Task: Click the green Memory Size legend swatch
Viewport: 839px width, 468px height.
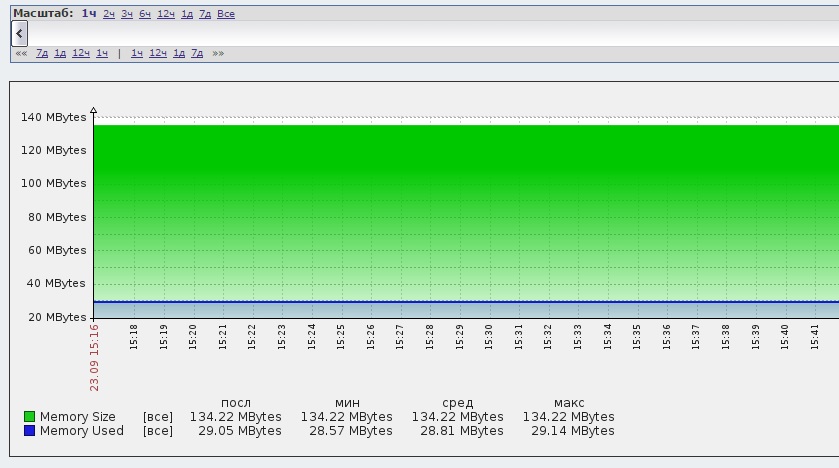Action: click(x=29, y=417)
